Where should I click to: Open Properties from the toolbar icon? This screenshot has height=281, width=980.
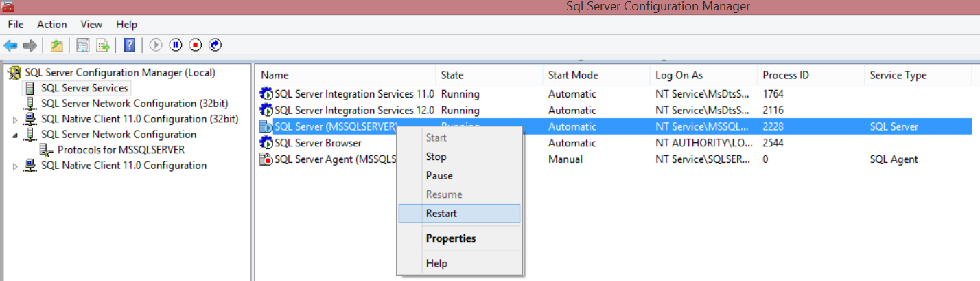click(83, 45)
